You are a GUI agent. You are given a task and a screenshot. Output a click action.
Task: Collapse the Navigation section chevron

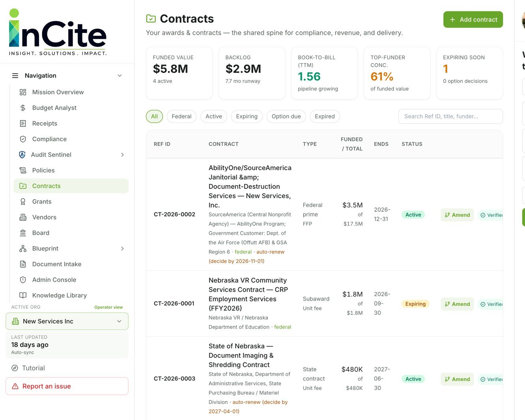point(120,75)
